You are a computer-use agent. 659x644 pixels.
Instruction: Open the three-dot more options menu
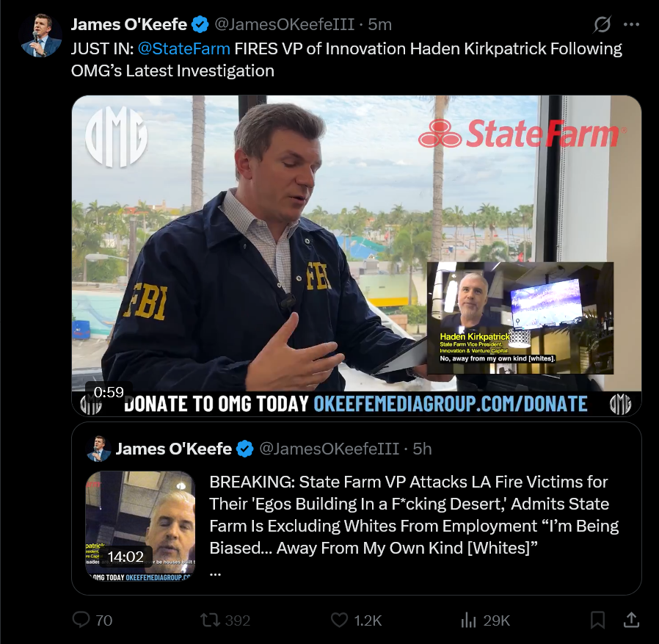631,24
